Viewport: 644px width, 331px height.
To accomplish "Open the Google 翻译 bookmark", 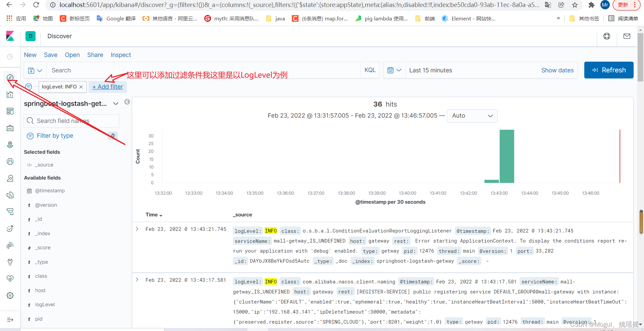I will tap(116, 18).
